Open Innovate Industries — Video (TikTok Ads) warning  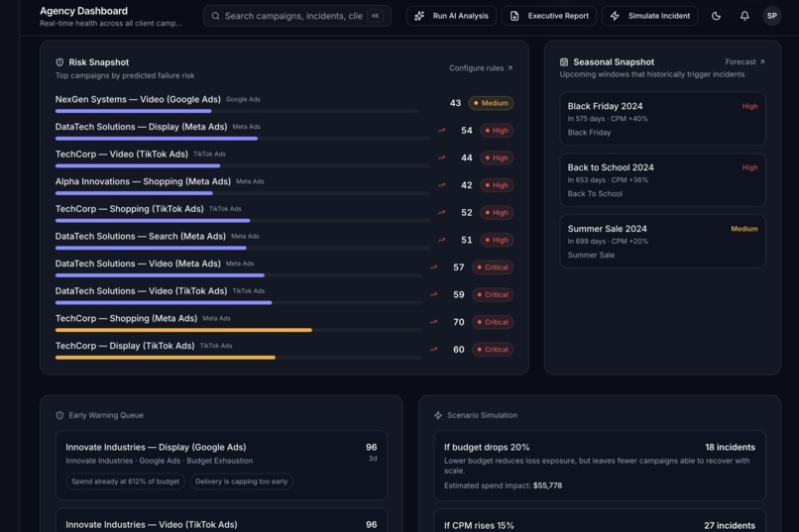(221, 520)
